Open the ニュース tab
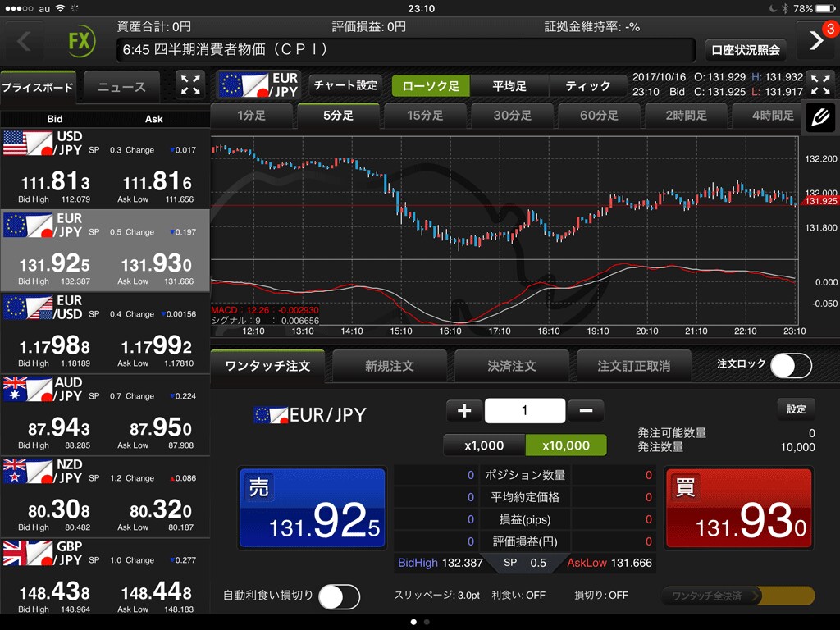Viewport: 840px width, 630px height. [x=121, y=87]
